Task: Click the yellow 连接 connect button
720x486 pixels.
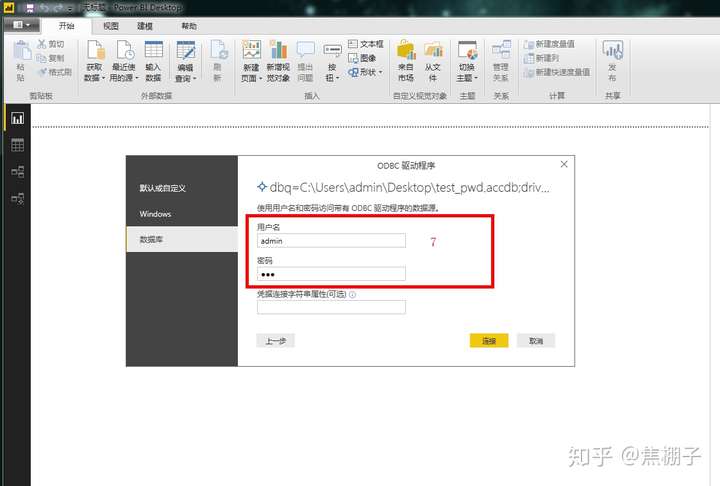Action: (x=489, y=341)
